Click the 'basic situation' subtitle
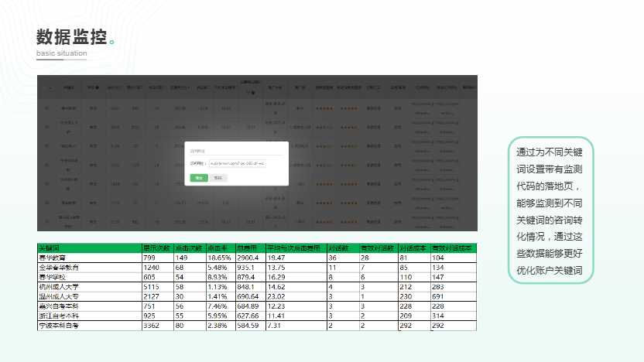 point(62,53)
